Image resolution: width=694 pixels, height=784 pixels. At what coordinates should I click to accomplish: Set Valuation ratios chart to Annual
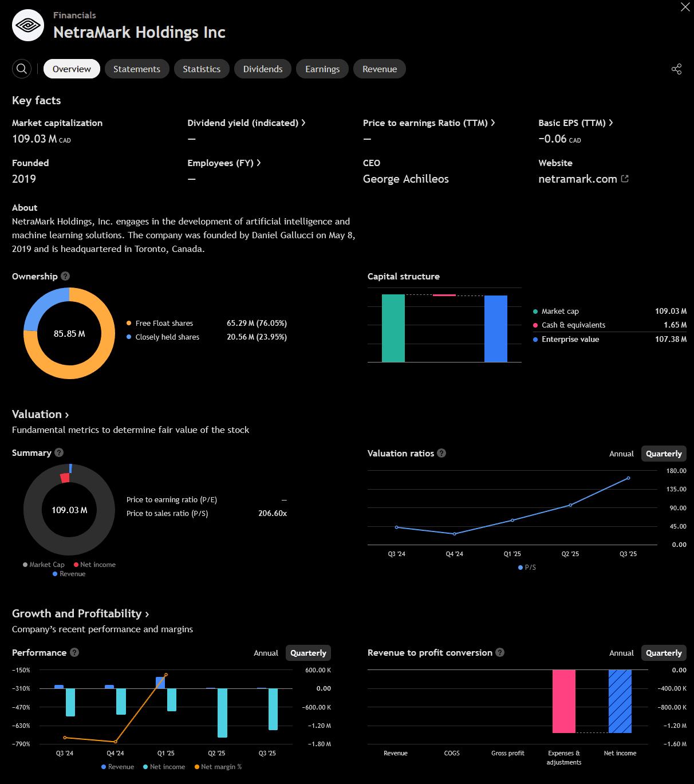click(621, 454)
